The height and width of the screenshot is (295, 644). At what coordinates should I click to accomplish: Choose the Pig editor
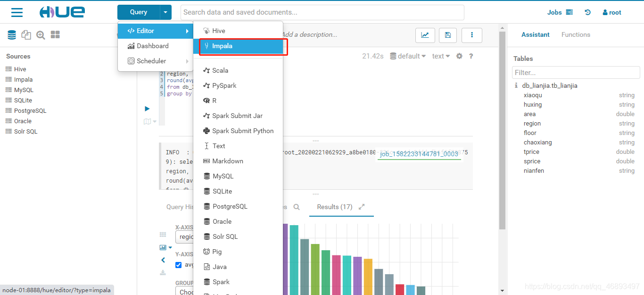pos(238,252)
